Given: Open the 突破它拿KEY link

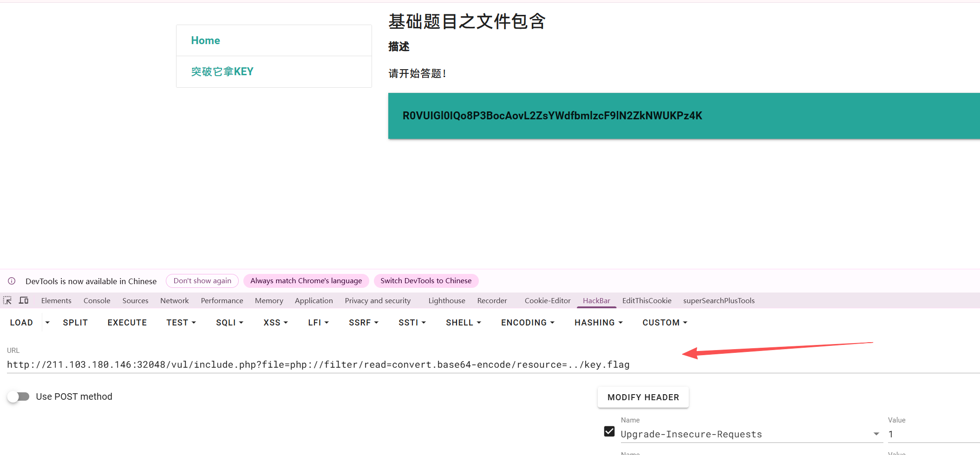Looking at the screenshot, I should pyautogui.click(x=222, y=71).
